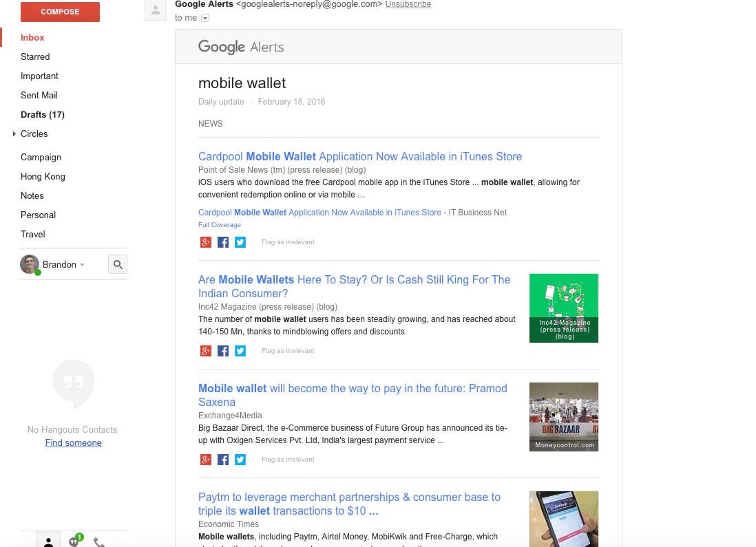Flag the Cardpool article as irrelevant
Screen dimensions: 756x547
(288, 242)
